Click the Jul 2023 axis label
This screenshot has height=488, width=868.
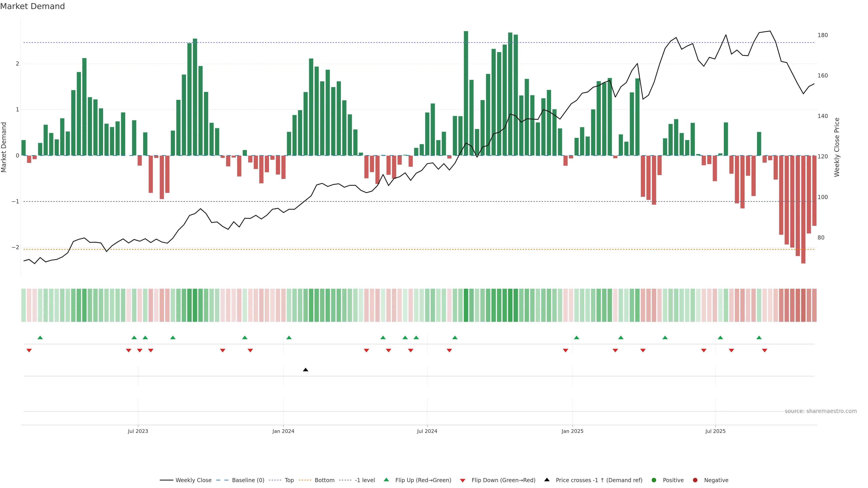pyautogui.click(x=138, y=431)
